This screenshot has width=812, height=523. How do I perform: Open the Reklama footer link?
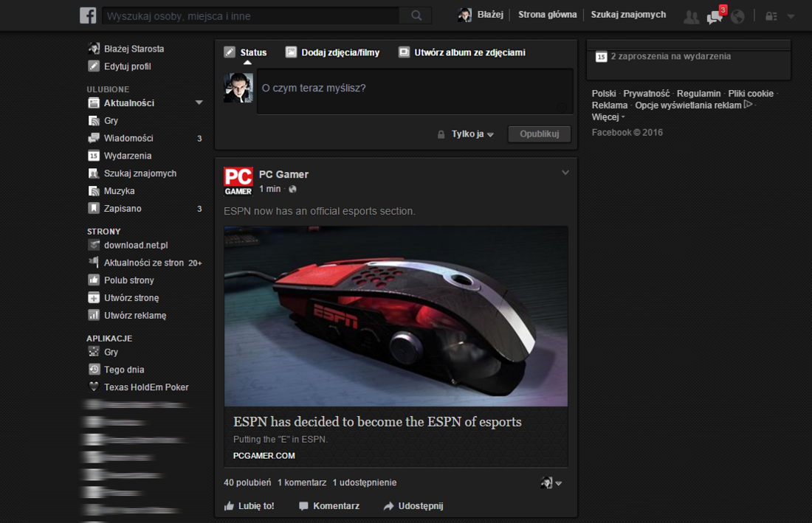point(610,105)
